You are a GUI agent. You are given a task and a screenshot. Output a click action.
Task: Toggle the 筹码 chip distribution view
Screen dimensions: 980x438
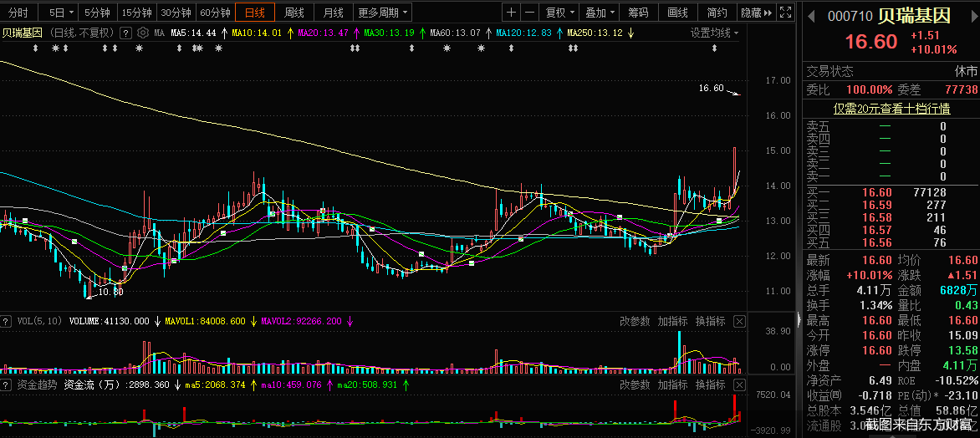[638, 12]
